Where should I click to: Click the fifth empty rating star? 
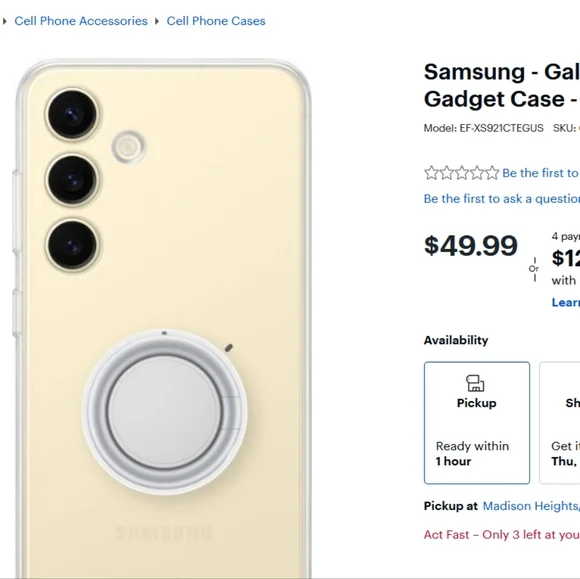pos(492,173)
